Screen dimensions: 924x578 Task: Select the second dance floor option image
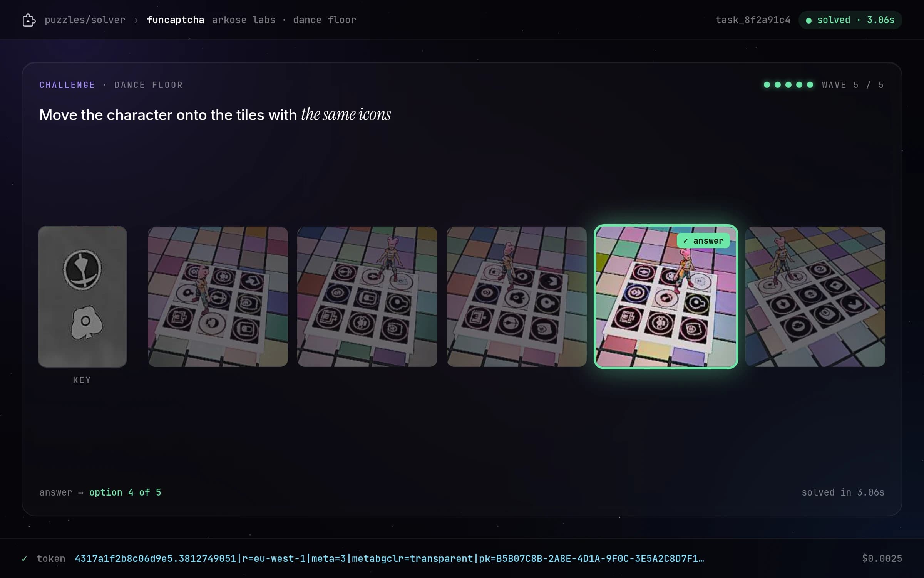click(367, 297)
